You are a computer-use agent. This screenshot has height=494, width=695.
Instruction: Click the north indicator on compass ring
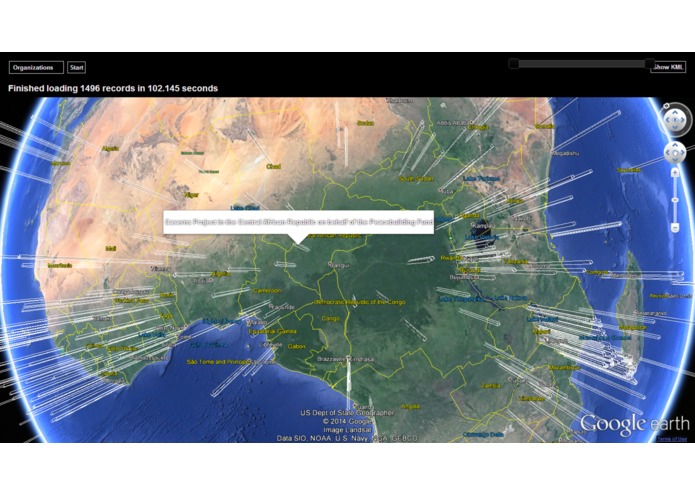(x=666, y=106)
